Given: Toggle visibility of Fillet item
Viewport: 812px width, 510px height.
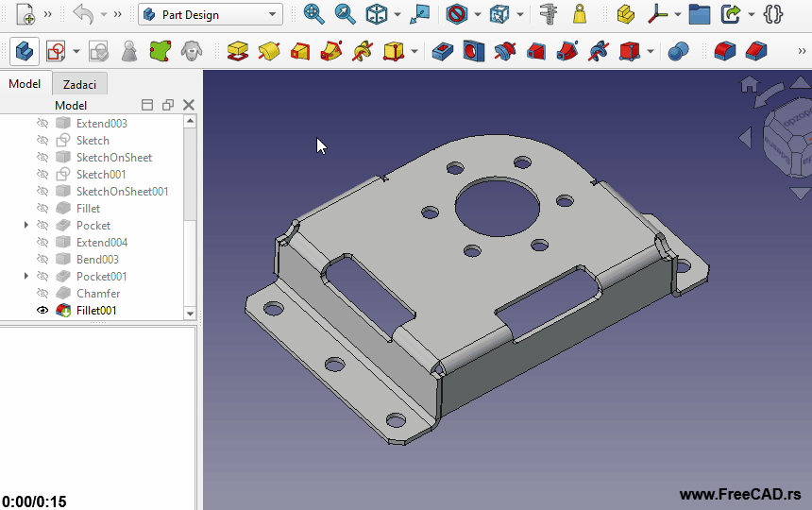Looking at the screenshot, I should (x=42, y=208).
